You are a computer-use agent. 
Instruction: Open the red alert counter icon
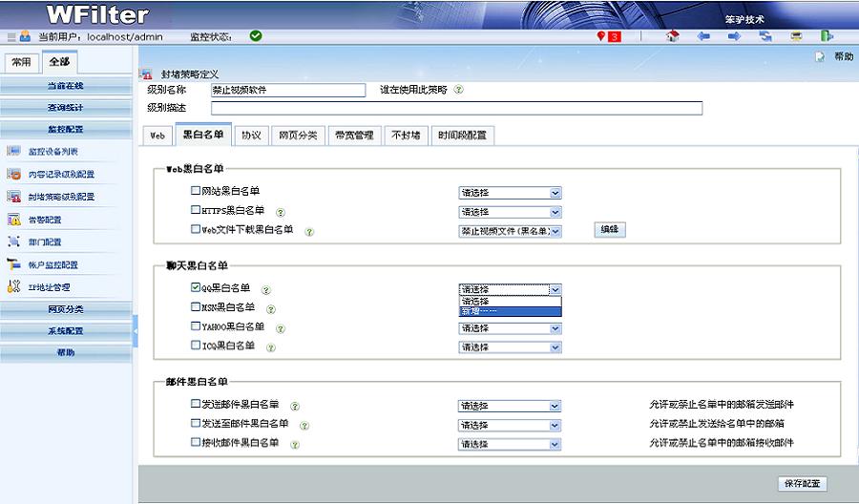pos(608,36)
